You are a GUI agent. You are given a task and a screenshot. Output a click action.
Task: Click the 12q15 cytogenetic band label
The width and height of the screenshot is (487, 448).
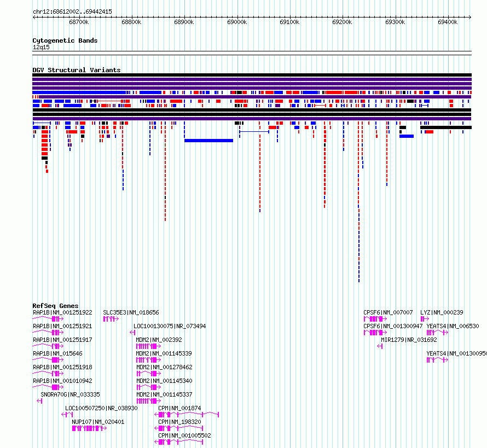tap(41, 47)
